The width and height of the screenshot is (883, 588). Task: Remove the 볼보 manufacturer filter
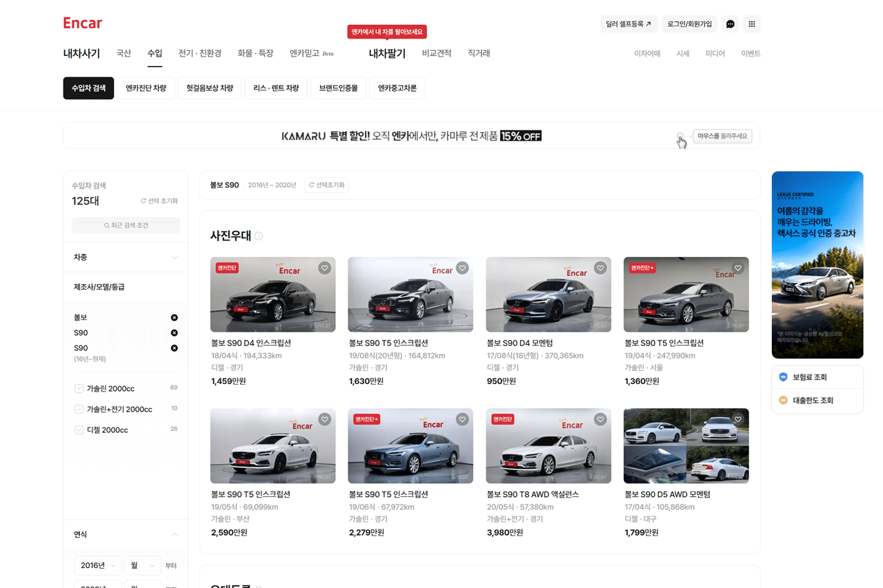174,318
